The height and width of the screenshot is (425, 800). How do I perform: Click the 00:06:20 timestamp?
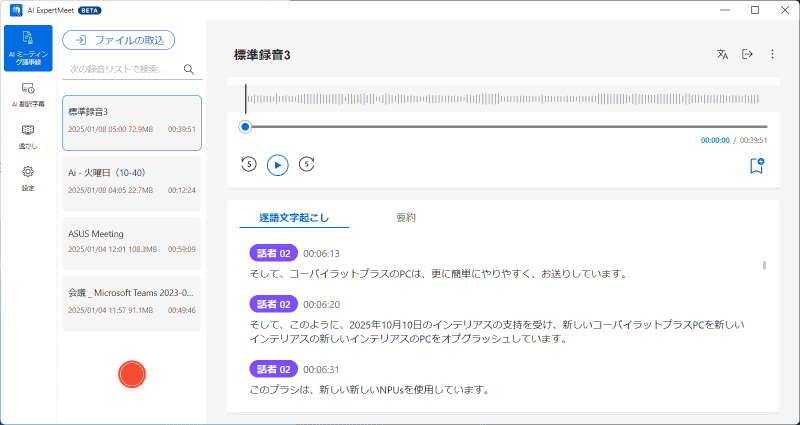[x=321, y=305]
